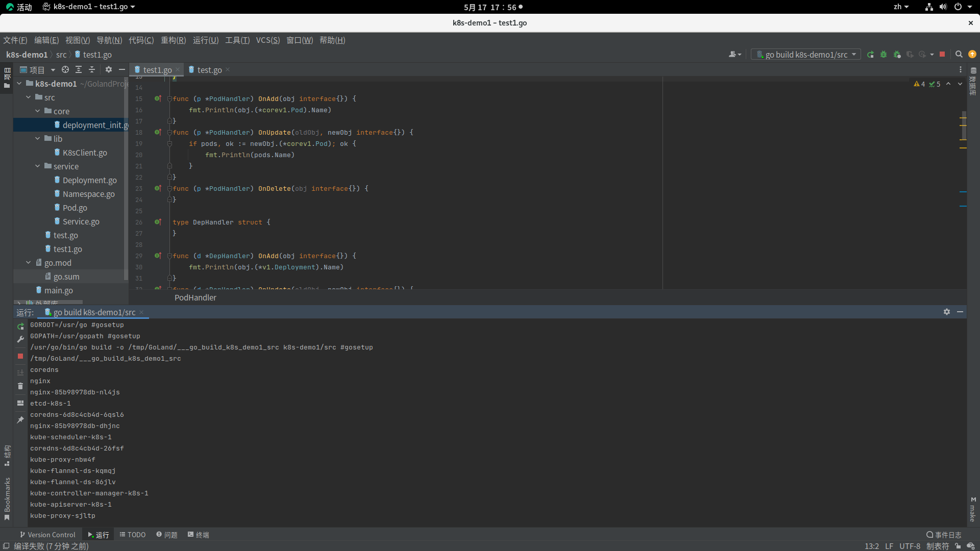
Task: Open run panel settings gear
Action: click(x=947, y=312)
